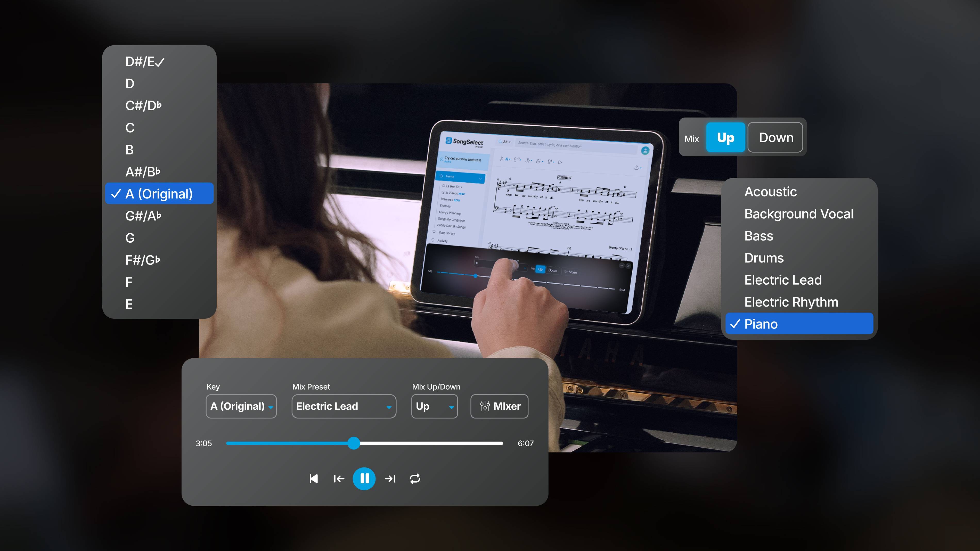
Task: Select Background Vocal from the preset list
Action: pyautogui.click(x=798, y=214)
